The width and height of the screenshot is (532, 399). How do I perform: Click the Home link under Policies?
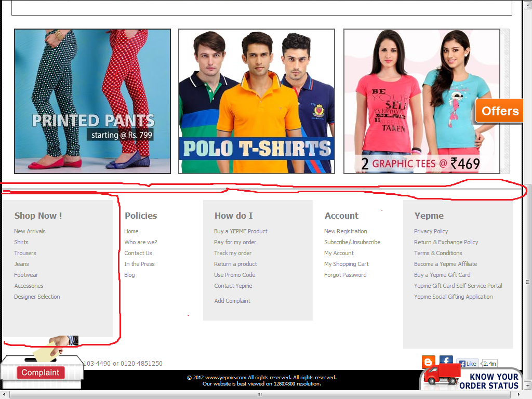pyautogui.click(x=131, y=231)
